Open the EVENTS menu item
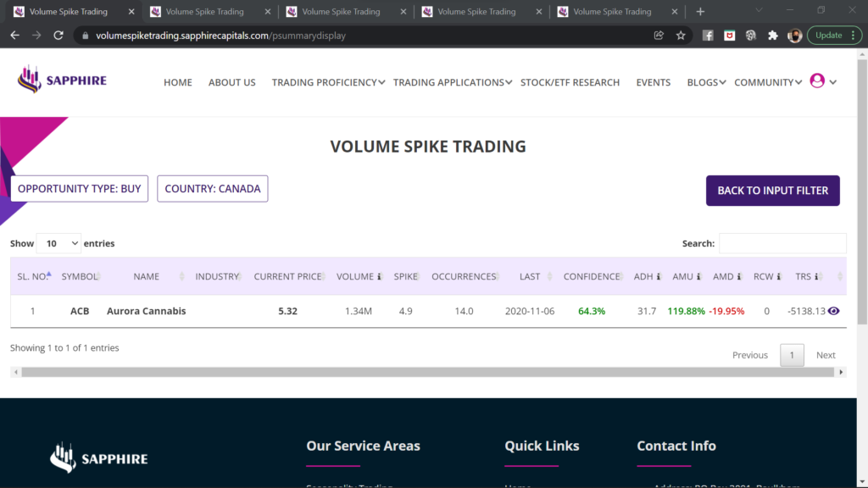Viewport: 868px width, 488px height. [653, 82]
